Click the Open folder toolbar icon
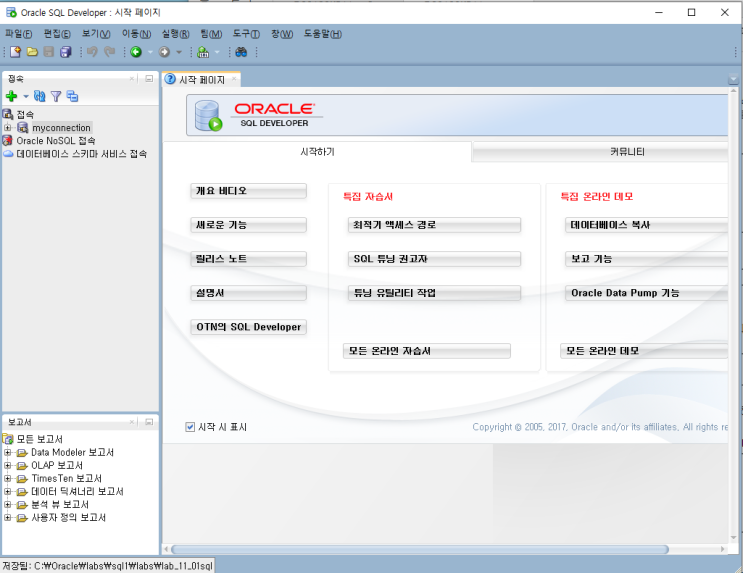Viewport: 743px width, 573px height. [x=32, y=52]
